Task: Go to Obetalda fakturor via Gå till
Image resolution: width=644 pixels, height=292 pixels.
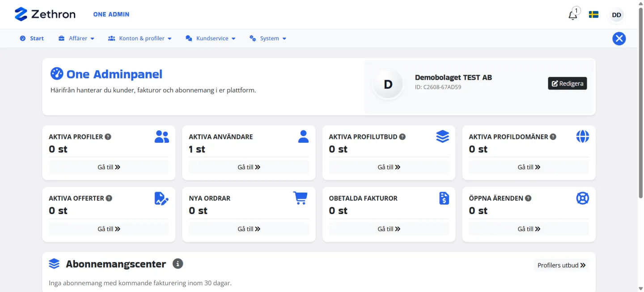Action: (x=389, y=229)
